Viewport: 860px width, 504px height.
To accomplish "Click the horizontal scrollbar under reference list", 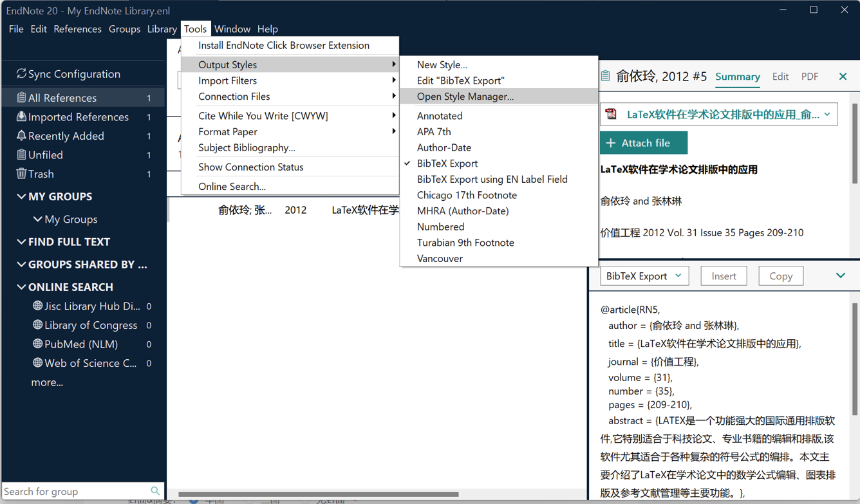I will (318, 494).
